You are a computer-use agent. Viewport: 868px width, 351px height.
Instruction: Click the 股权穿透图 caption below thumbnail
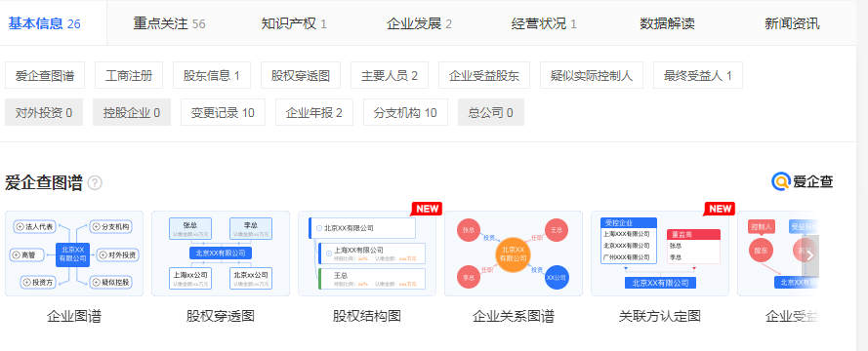pyautogui.click(x=221, y=316)
